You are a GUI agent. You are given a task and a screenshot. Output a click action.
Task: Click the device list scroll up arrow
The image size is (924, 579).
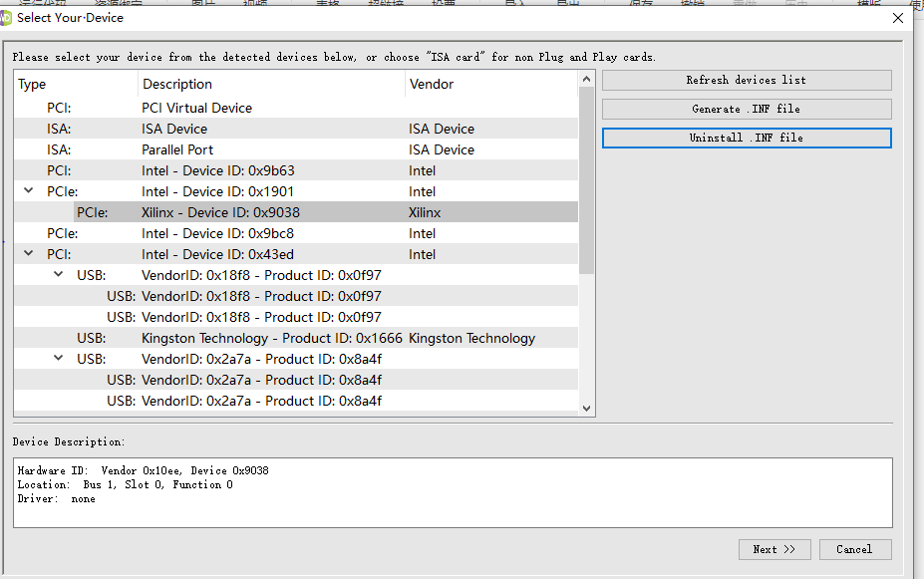point(586,79)
